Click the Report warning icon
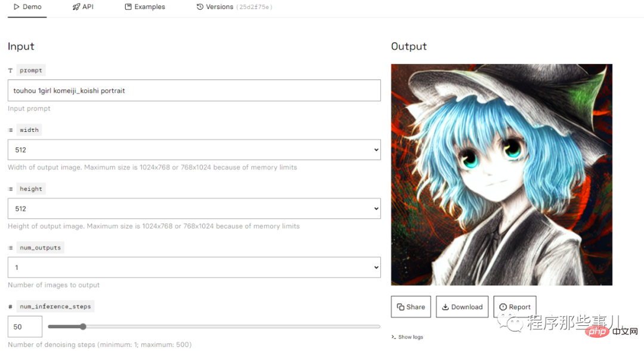This screenshot has width=644, height=351. [503, 307]
